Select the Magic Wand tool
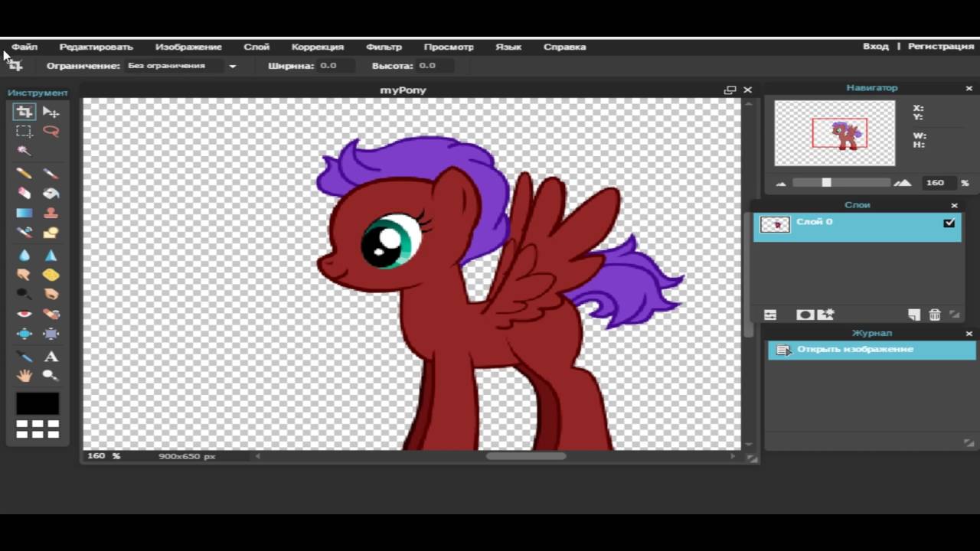This screenshot has height=551, width=980. point(24,151)
